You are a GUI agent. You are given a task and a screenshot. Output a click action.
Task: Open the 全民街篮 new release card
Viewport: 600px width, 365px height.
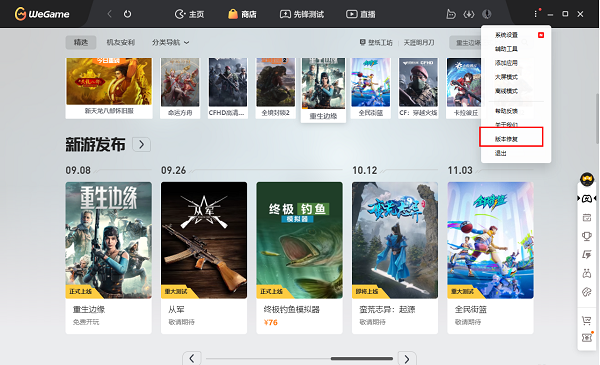(x=490, y=257)
